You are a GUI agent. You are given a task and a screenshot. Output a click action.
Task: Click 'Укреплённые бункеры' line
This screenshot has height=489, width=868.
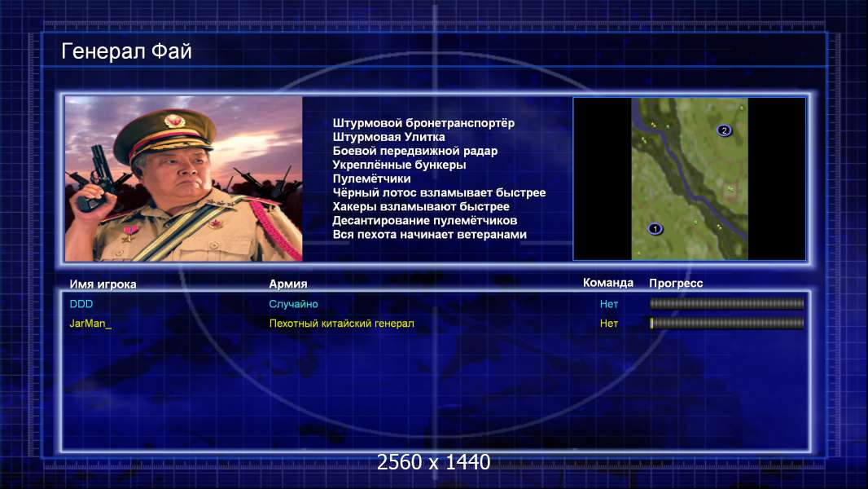[x=399, y=165]
